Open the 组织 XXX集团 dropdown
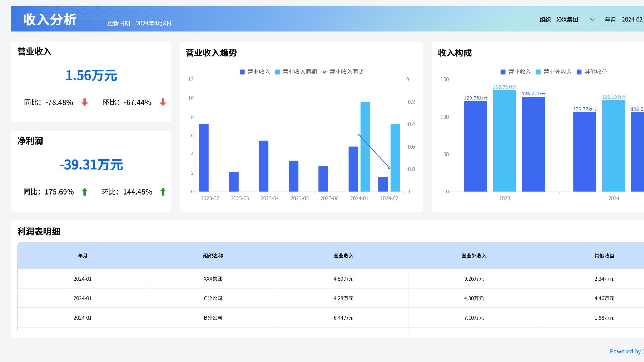This screenshot has height=362, width=644. click(x=575, y=20)
